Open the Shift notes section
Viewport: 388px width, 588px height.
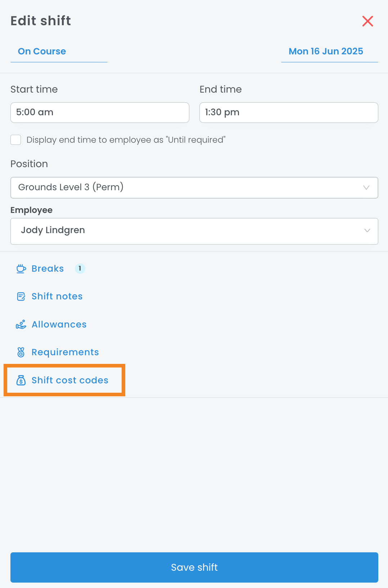pyautogui.click(x=57, y=297)
